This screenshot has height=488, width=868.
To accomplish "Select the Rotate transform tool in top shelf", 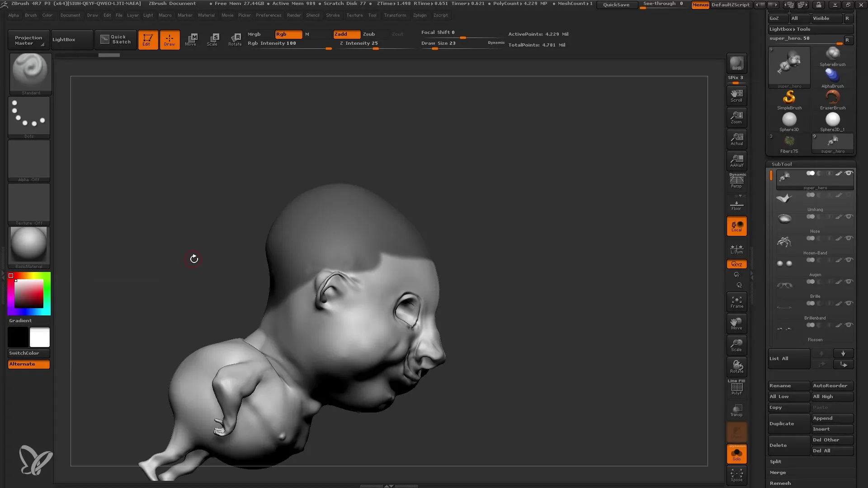I will [x=235, y=40].
